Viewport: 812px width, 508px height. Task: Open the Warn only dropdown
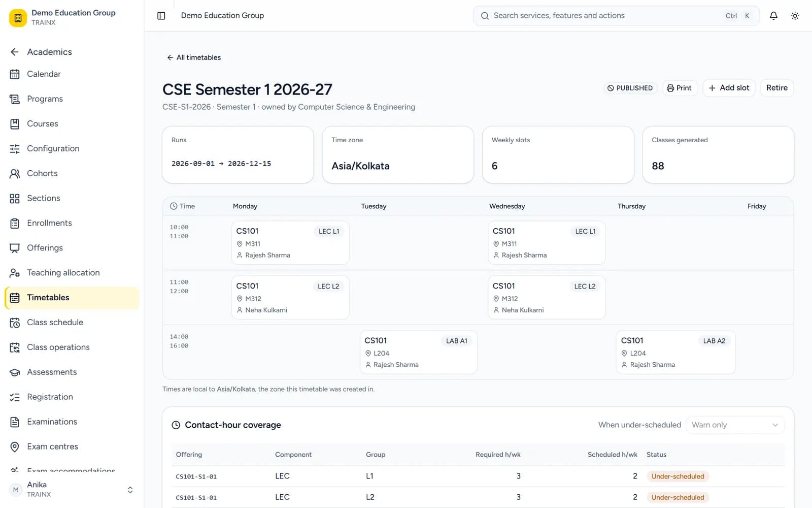(x=735, y=425)
